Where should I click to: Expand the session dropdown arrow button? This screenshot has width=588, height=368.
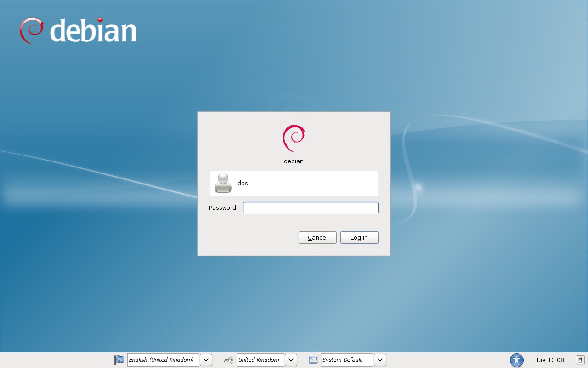[x=380, y=360]
